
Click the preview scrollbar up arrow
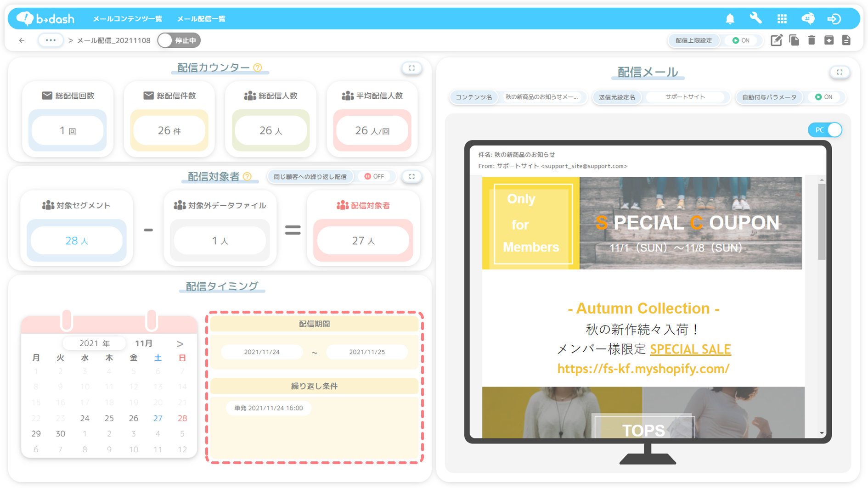pos(822,180)
